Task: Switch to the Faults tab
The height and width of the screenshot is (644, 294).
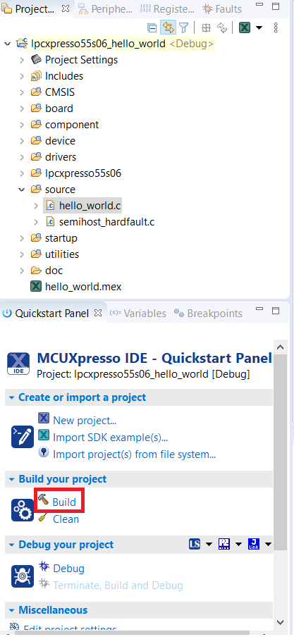Action: (x=222, y=8)
